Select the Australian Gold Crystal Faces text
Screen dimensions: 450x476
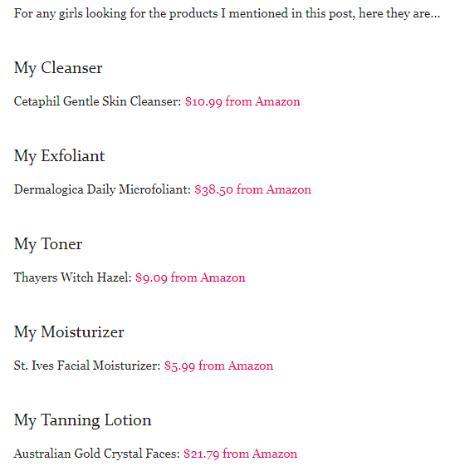(97, 454)
